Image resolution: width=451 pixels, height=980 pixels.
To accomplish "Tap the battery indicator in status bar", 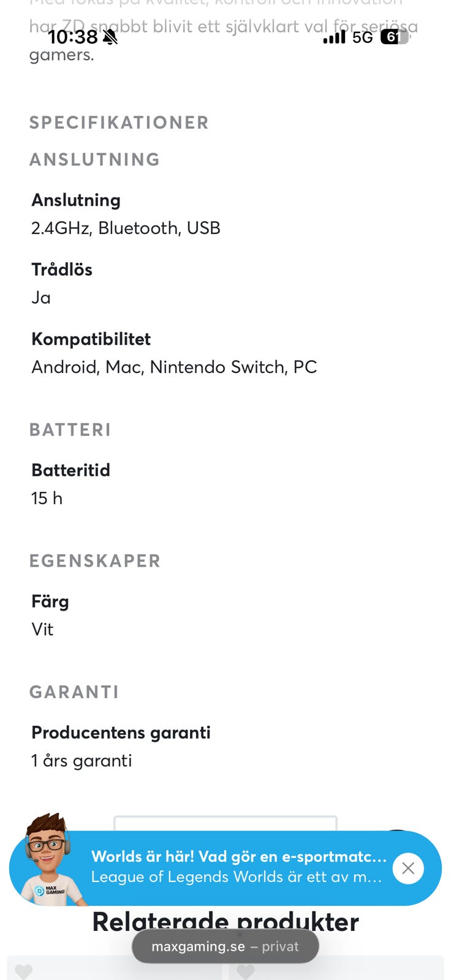I will tap(395, 37).
